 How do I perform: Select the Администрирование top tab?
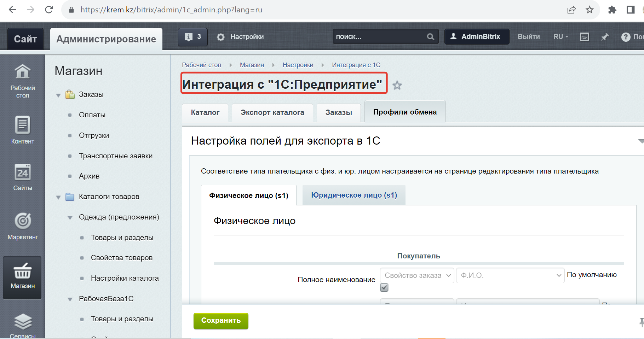pyautogui.click(x=106, y=39)
